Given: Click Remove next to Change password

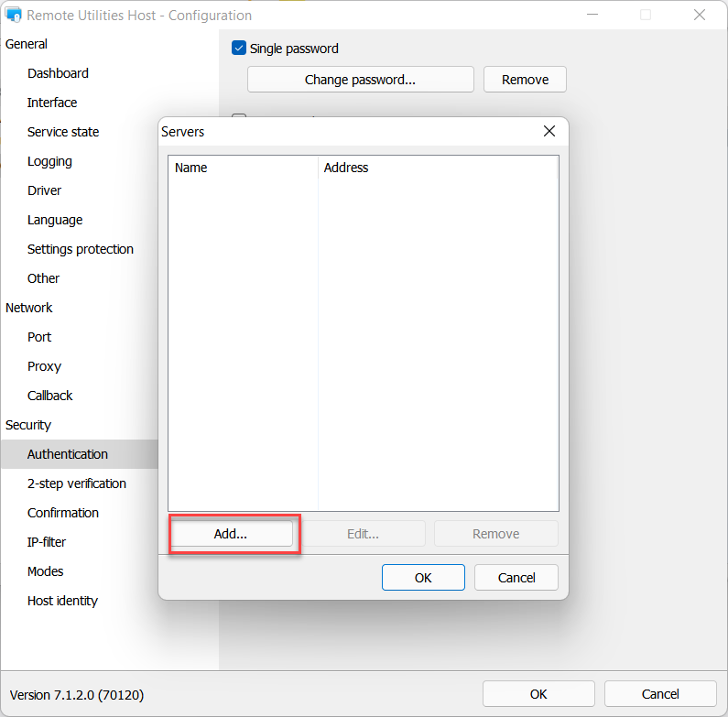Looking at the screenshot, I should pos(525,80).
